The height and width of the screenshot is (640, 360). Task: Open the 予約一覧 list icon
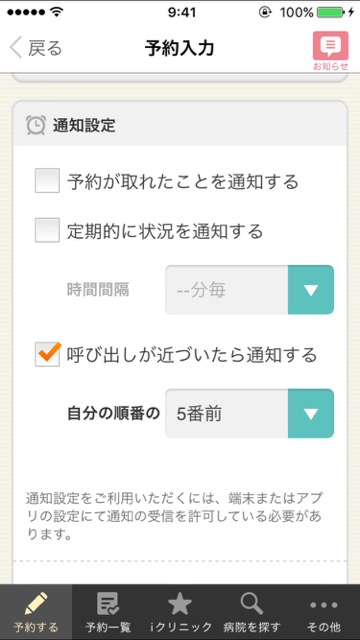coord(108,604)
